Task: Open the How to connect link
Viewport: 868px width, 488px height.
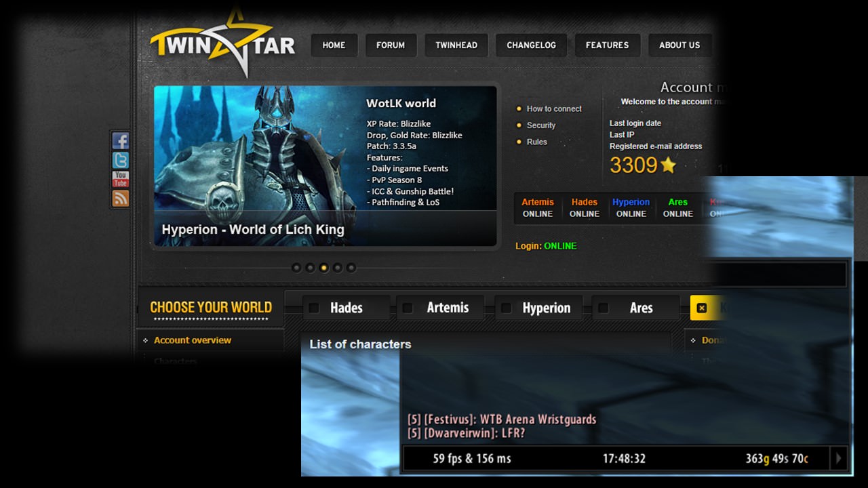Action: [554, 108]
